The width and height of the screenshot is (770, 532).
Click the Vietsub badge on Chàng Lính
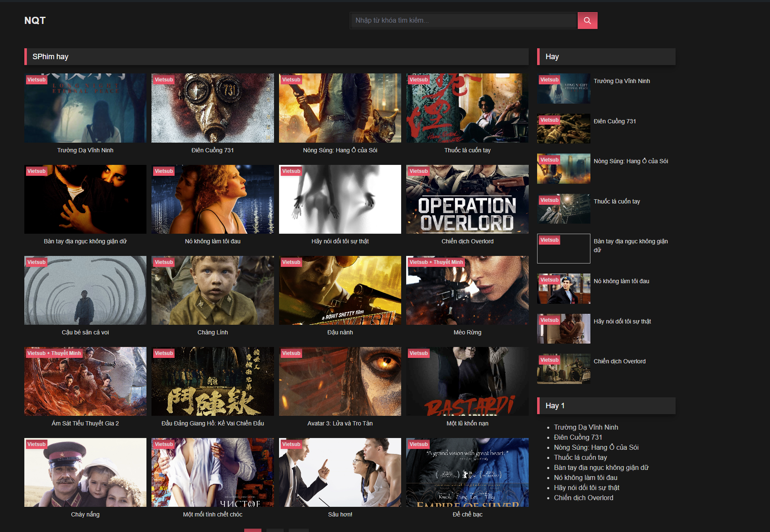[x=164, y=262]
